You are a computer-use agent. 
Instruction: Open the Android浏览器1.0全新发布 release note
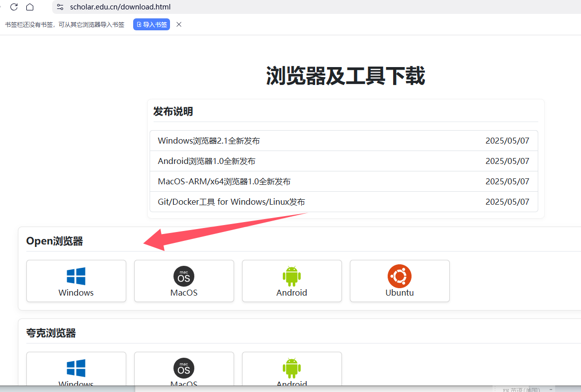point(207,161)
